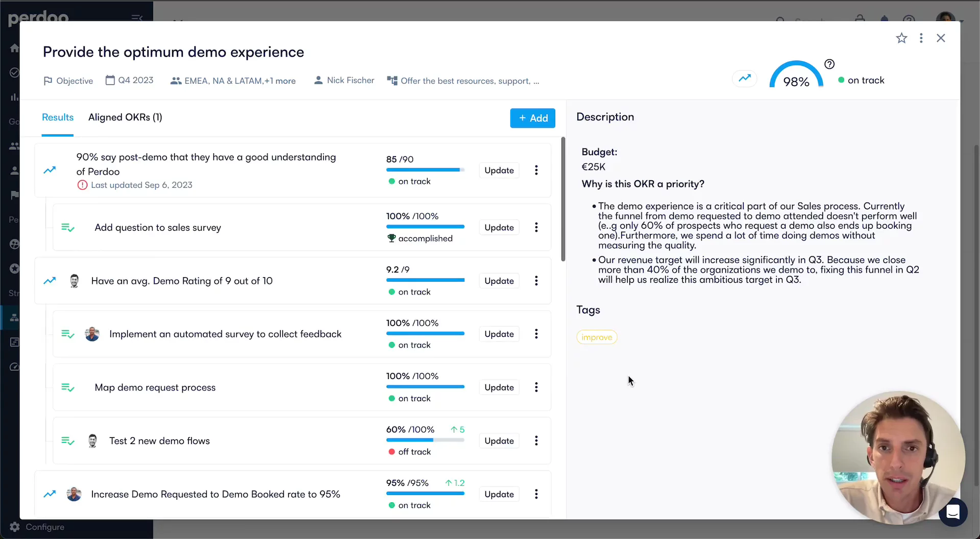Open the kebab menu for Add question to sales survey
The width and height of the screenshot is (980, 539).
pos(536,228)
